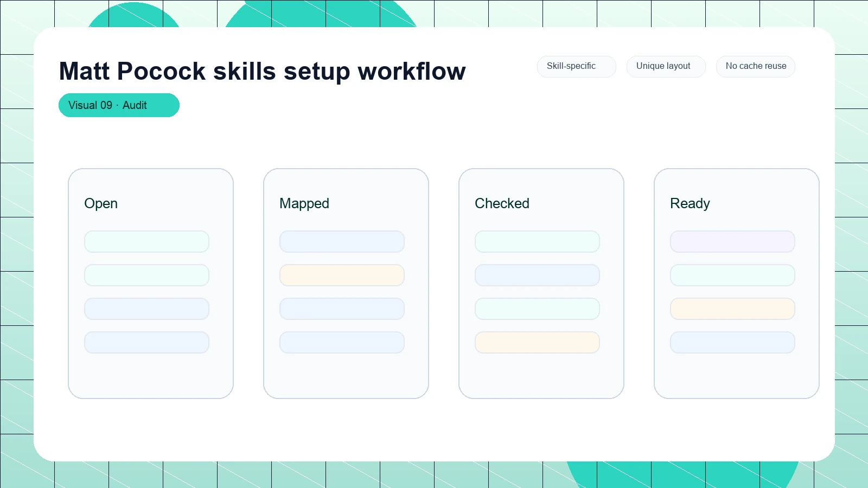The width and height of the screenshot is (868, 488).
Task: Select third item bar in Checked column
Action: coord(537,309)
